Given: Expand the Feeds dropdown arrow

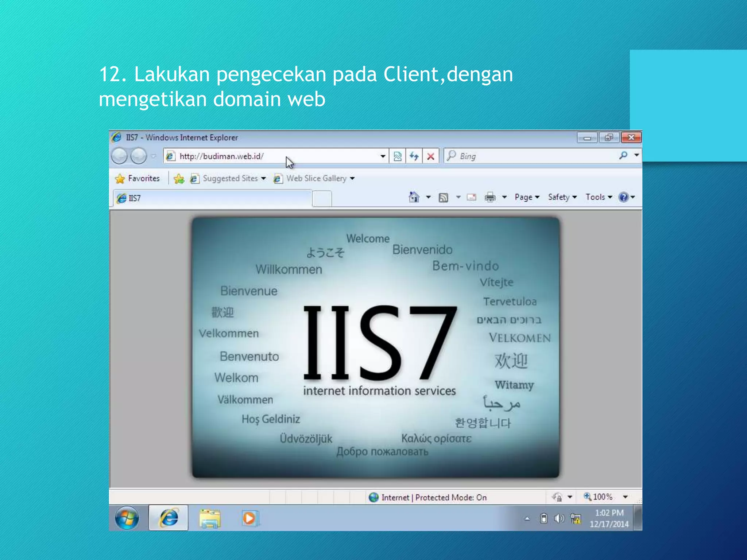Looking at the screenshot, I should point(458,197).
